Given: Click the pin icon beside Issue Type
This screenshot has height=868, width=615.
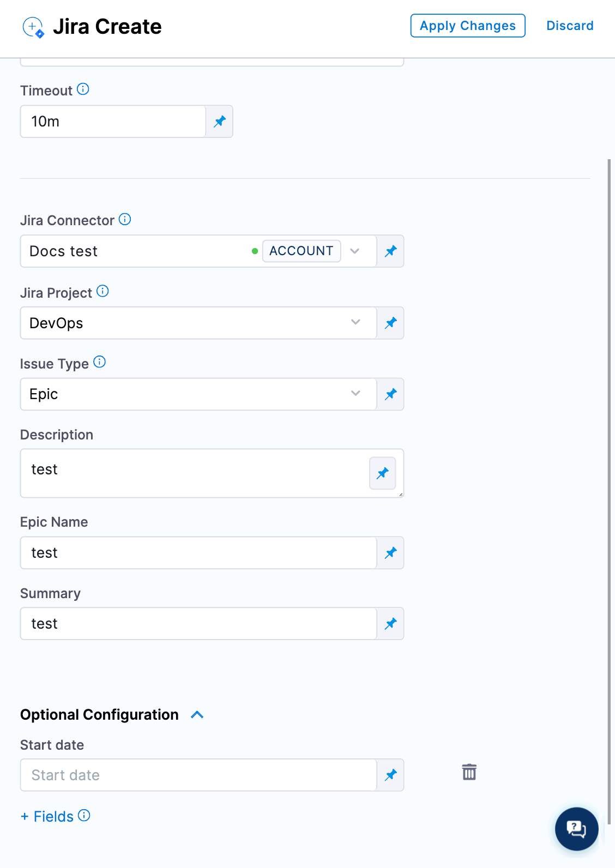Looking at the screenshot, I should pyautogui.click(x=390, y=394).
